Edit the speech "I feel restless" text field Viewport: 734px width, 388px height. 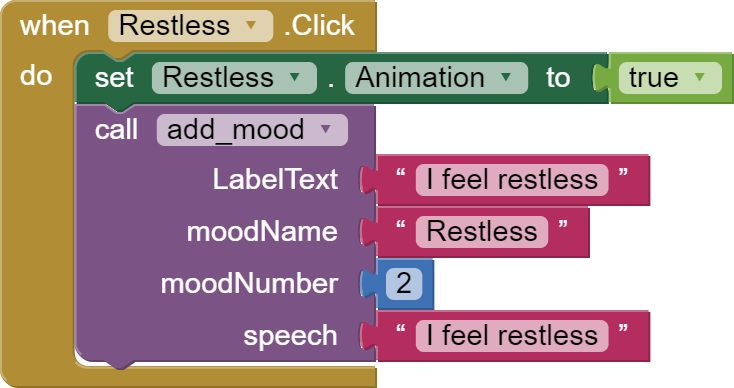[x=512, y=336]
